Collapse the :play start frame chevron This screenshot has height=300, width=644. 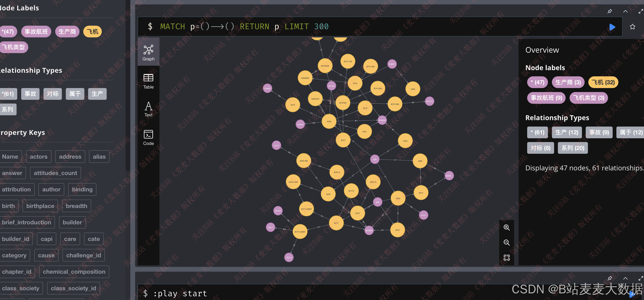click(x=625, y=278)
